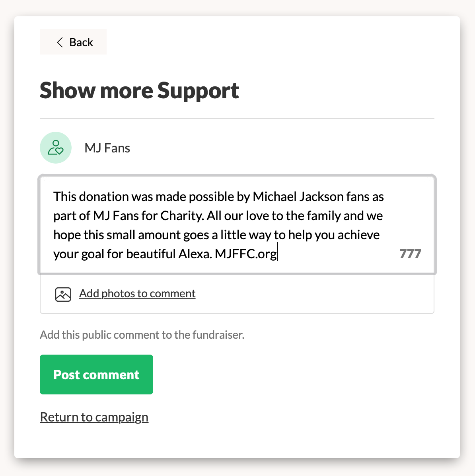Follow the Return to campaign link

point(94,417)
